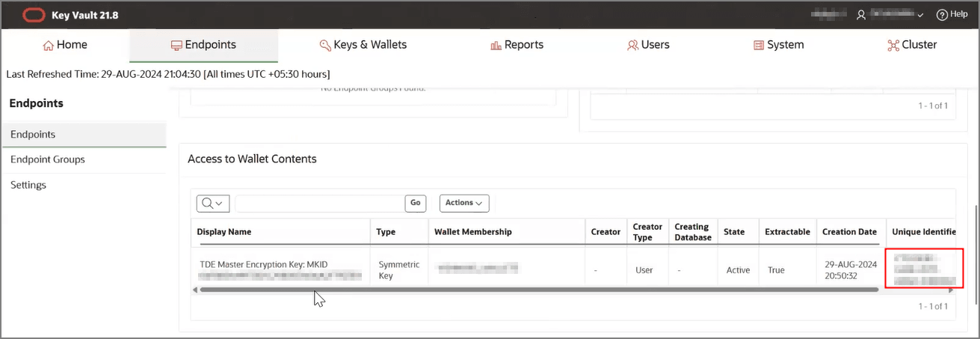Click the True extractable cell
This screenshot has width=980, height=339.
tap(776, 270)
